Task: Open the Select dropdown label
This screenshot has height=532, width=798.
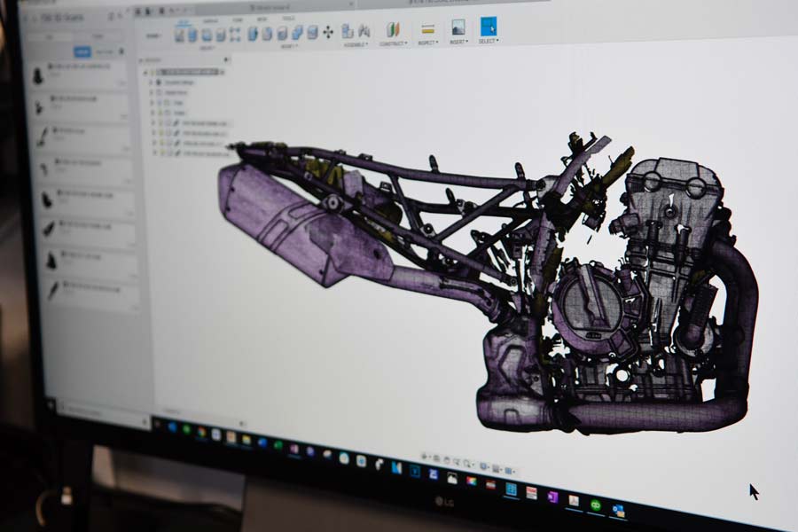Action: click(x=489, y=41)
